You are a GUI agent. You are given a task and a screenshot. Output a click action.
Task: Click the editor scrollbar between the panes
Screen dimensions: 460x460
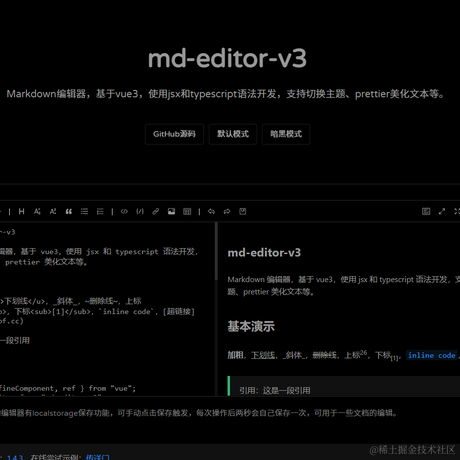(216, 252)
